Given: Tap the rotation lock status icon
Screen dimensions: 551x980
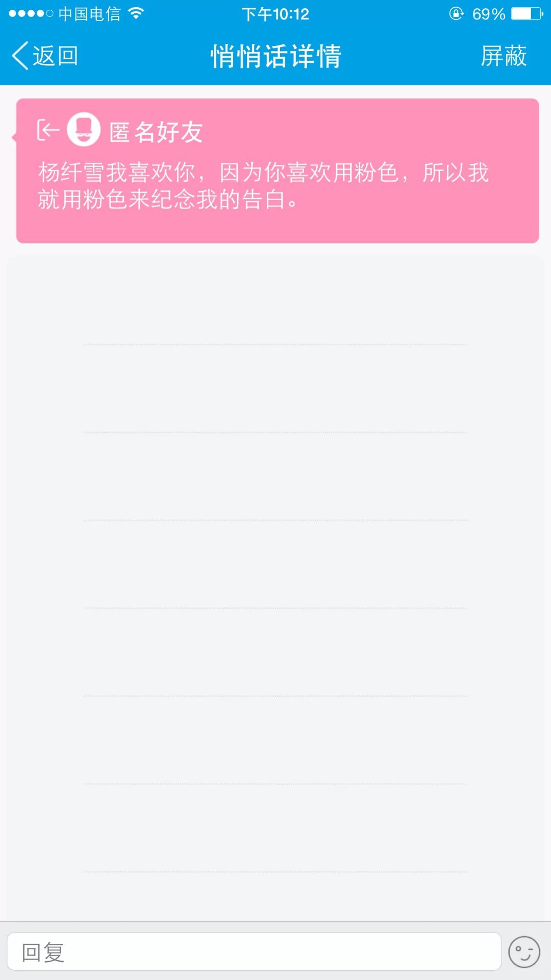Looking at the screenshot, I should pos(456,14).
